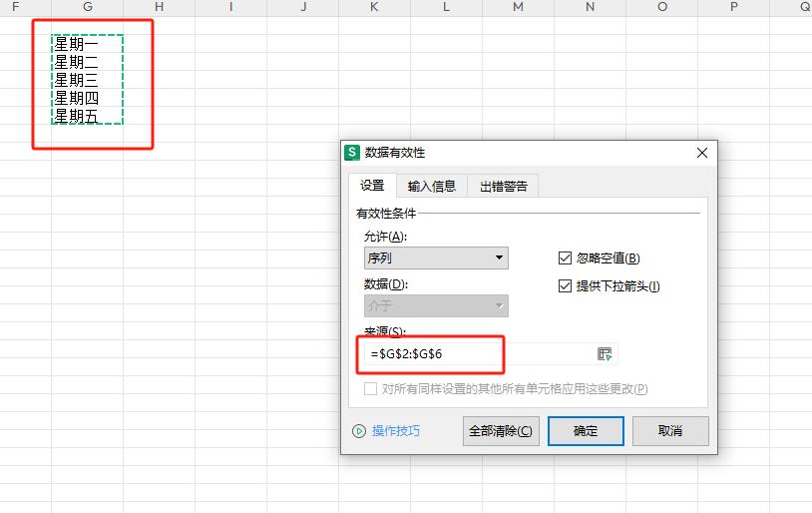Image resolution: width=812 pixels, height=513 pixels.
Task: Open the 允许 dropdown showing 序列
Action: [436, 258]
